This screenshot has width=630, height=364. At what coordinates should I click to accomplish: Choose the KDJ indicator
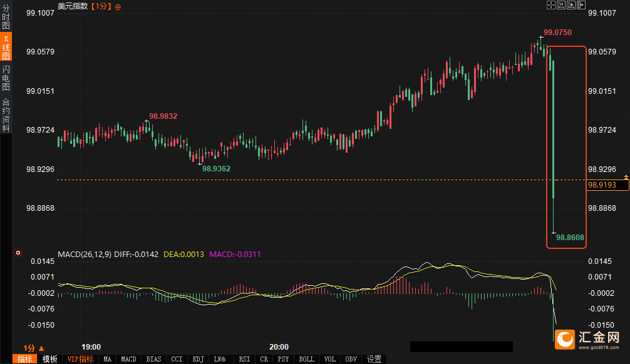[x=198, y=359]
